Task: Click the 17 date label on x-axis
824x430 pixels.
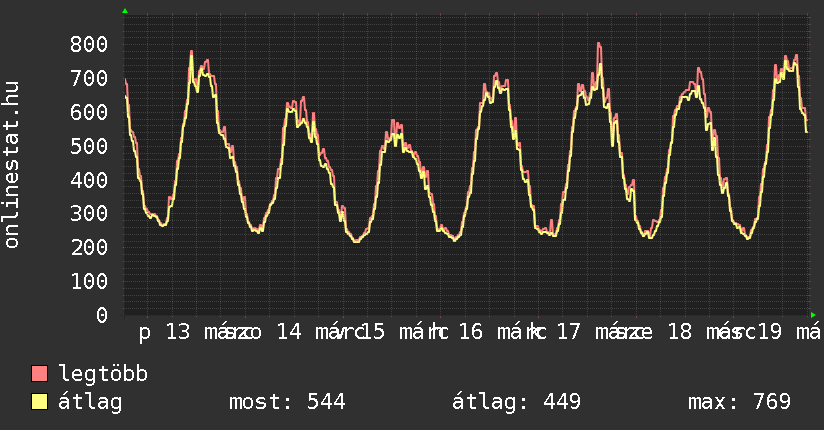Action: coord(569,332)
